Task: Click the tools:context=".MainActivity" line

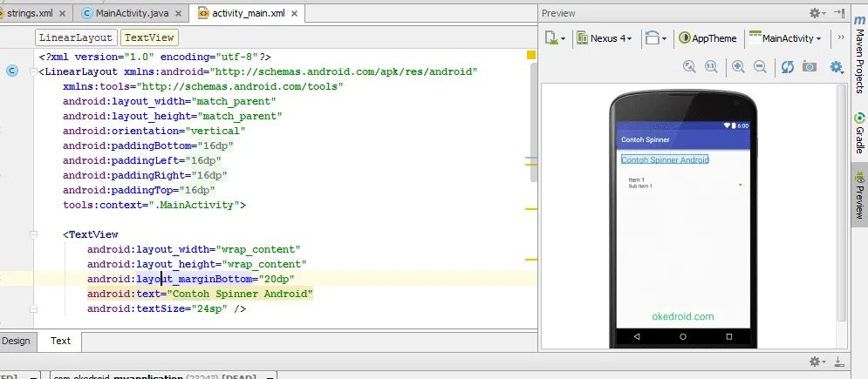Action: coord(154,205)
